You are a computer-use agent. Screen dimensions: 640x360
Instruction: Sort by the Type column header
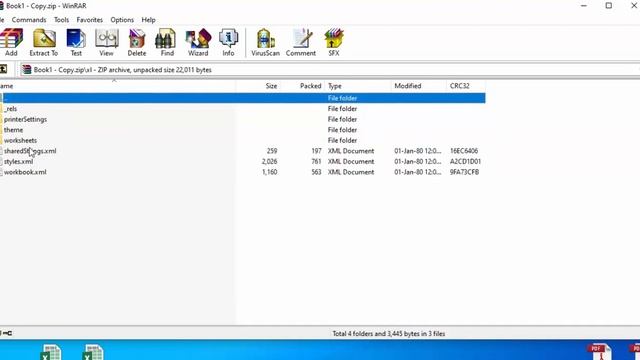pyautogui.click(x=358, y=86)
